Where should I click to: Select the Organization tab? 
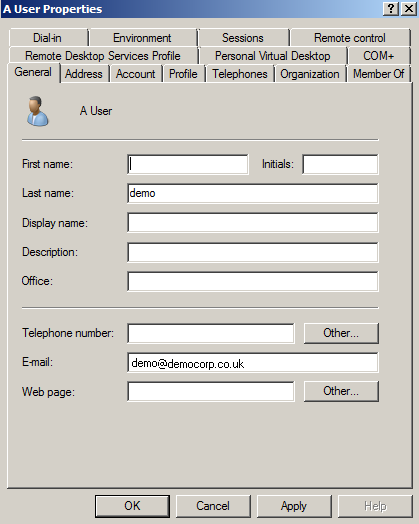point(310,74)
